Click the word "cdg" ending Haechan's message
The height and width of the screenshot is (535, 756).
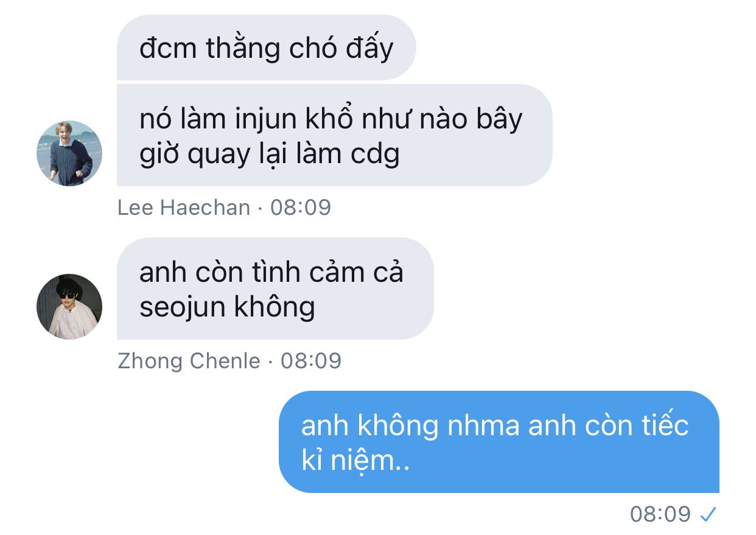[x=376, y=155]
